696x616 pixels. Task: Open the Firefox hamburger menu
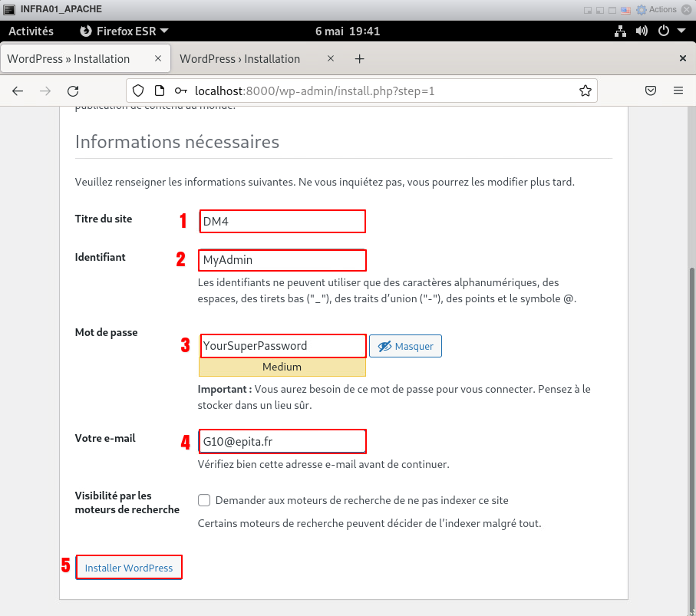[678, 91]
